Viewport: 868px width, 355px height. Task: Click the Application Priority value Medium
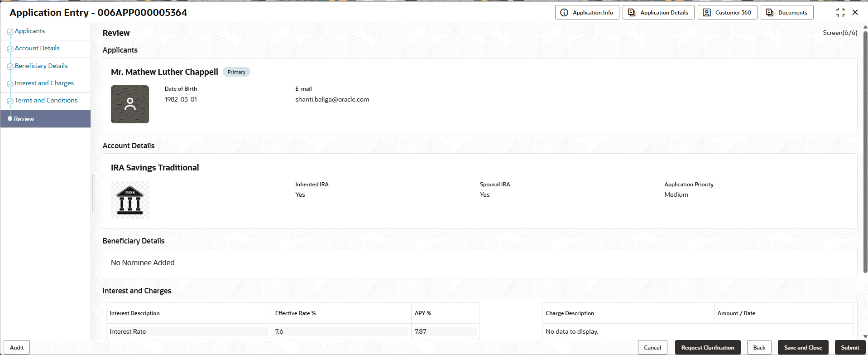pos(676,195)
